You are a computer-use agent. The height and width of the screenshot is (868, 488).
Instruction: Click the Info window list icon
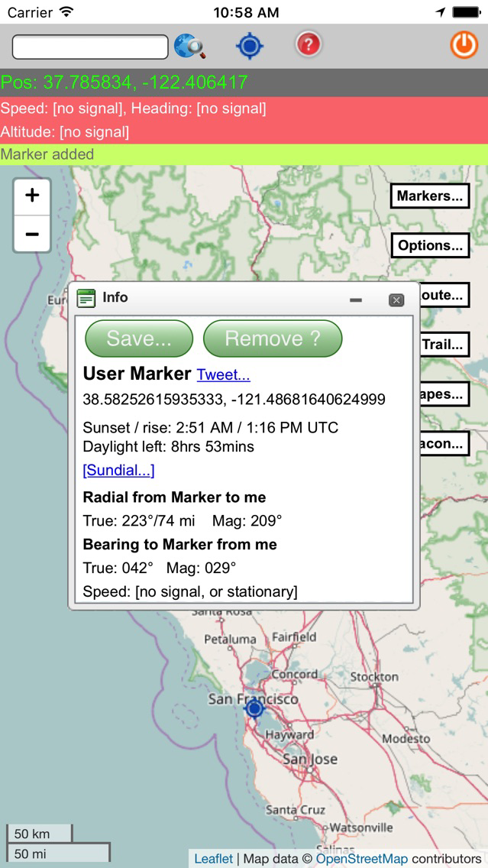click(86, 298)
